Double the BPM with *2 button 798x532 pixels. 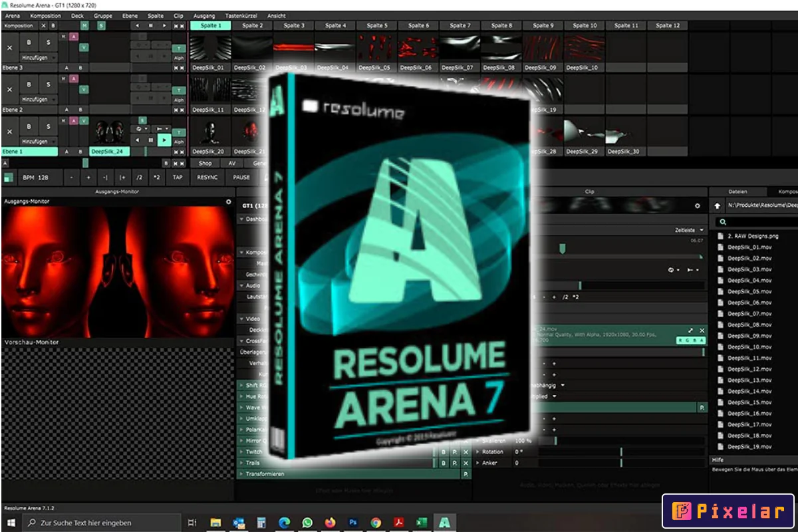[x=157, y=178]
